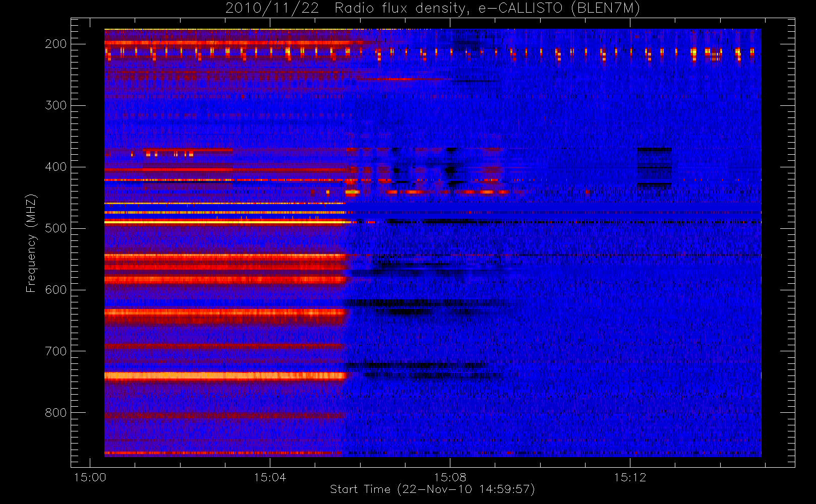Click the 15:00 time tick label
816x504 pixels.
point(90,477)
